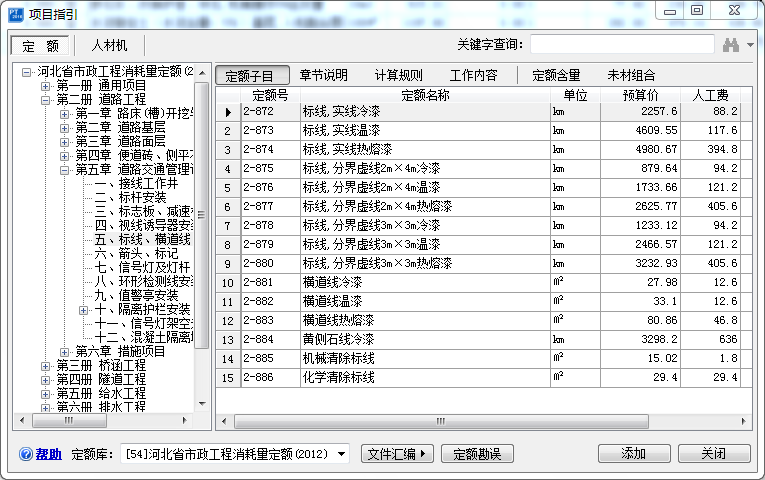Click the 3298.2 price cell

click(x=640, y=340)
